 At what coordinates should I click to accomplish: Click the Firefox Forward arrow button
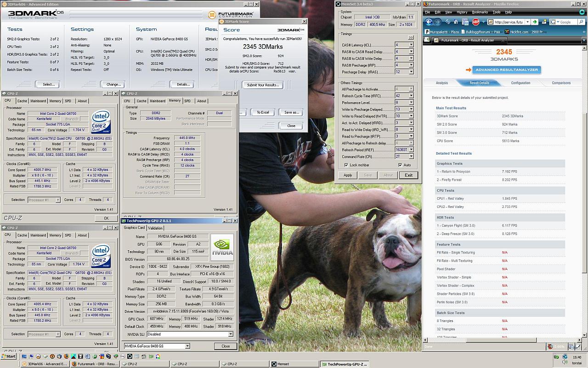[437, 22]
